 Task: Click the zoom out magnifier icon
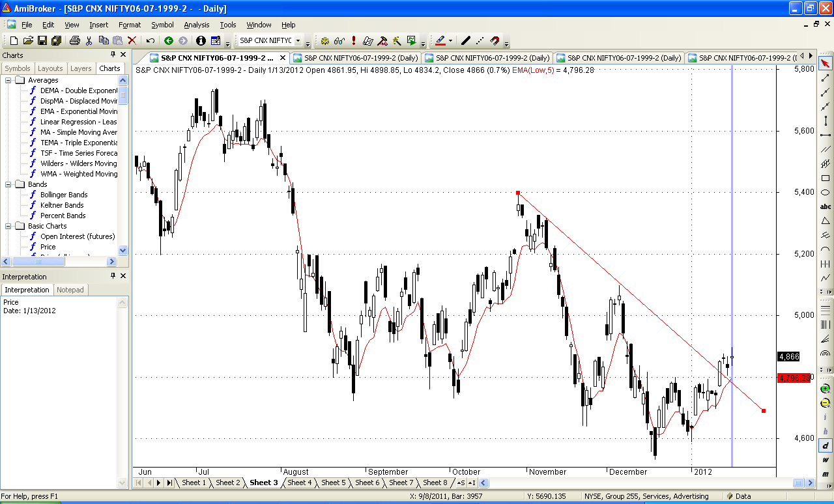(x=826, y=402)
